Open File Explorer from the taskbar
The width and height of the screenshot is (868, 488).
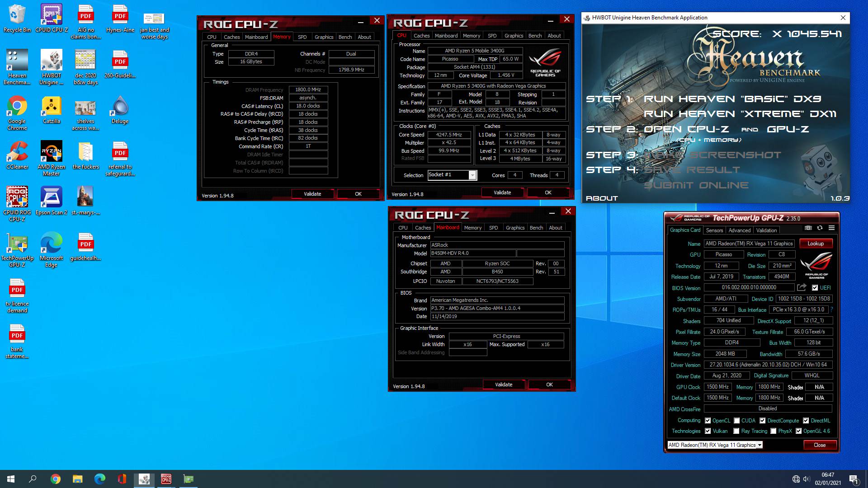click(x=78, y=479)
